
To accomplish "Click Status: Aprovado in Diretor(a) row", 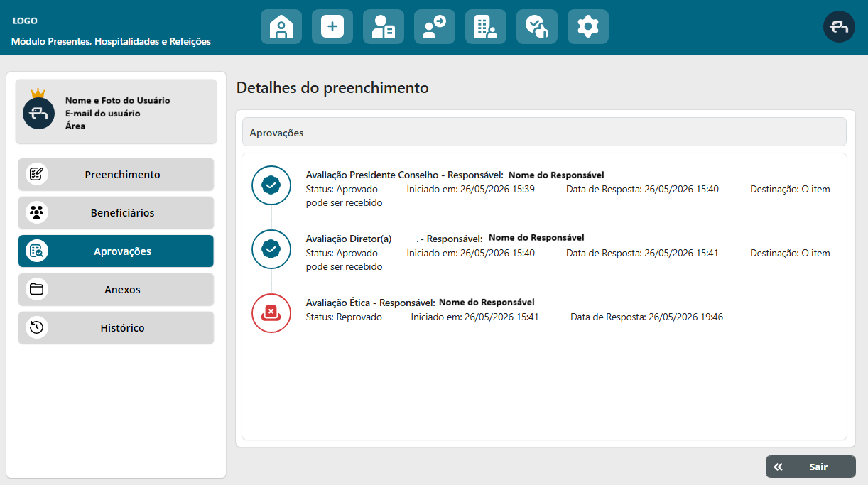I will [342, 254].
